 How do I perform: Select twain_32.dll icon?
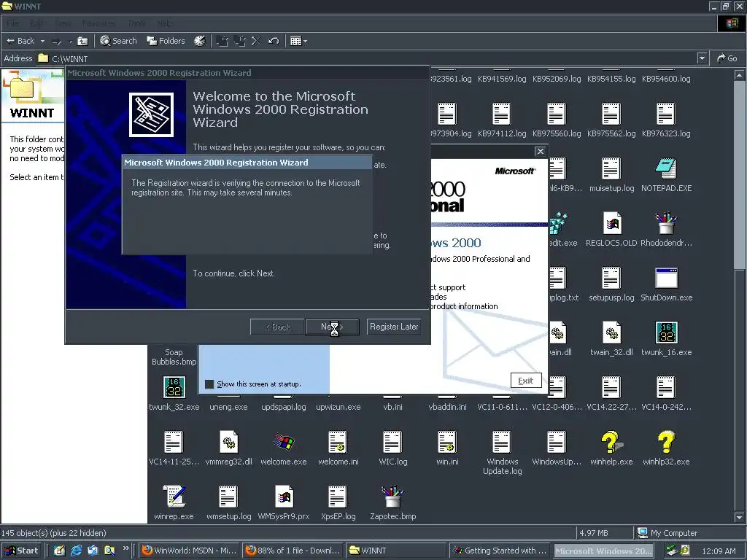[x=612, y=332]
